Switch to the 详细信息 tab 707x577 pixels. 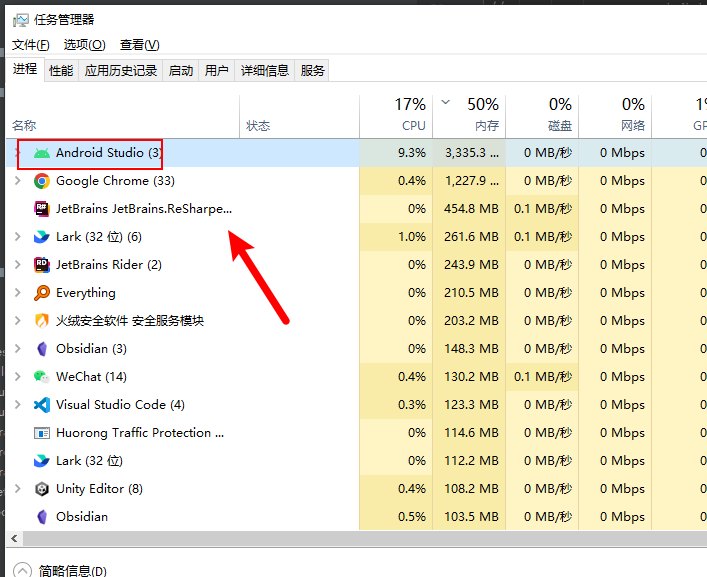[265, 71]
